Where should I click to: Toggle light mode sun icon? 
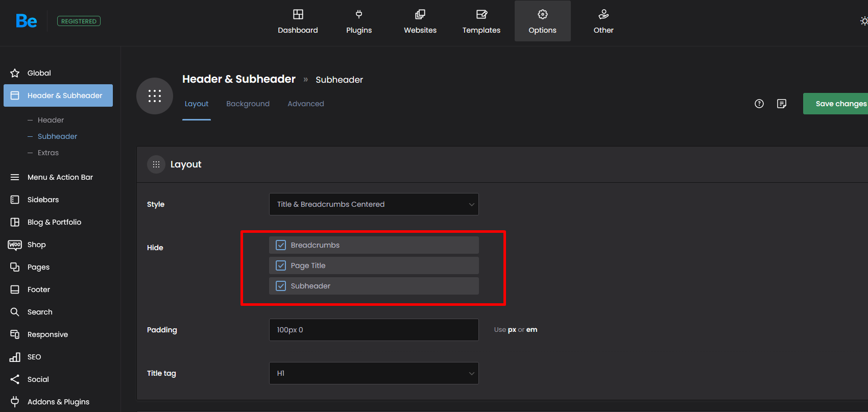(864, 21)
